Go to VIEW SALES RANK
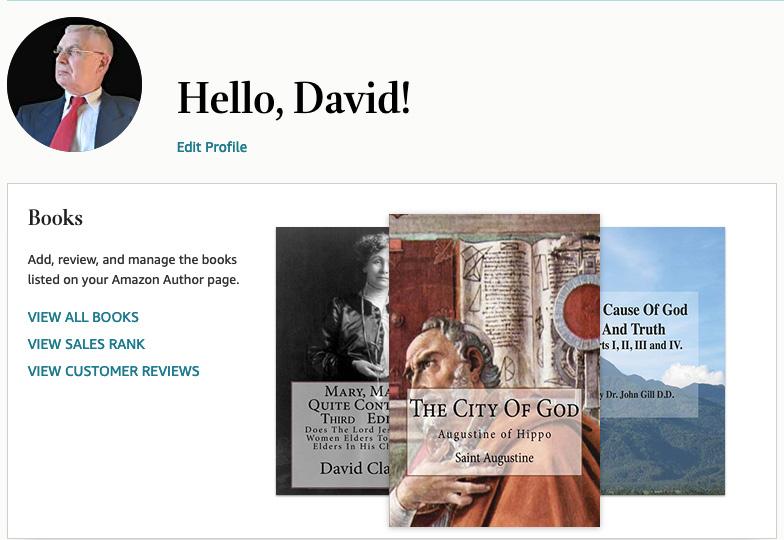 click(86, 344)
